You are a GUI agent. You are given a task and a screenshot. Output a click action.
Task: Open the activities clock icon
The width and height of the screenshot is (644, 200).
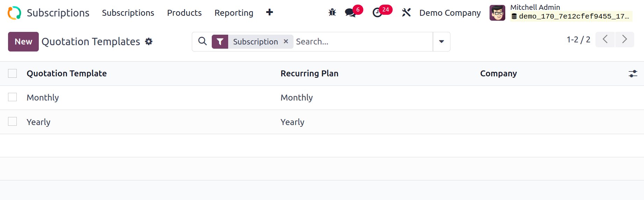[x=377, y=13]
